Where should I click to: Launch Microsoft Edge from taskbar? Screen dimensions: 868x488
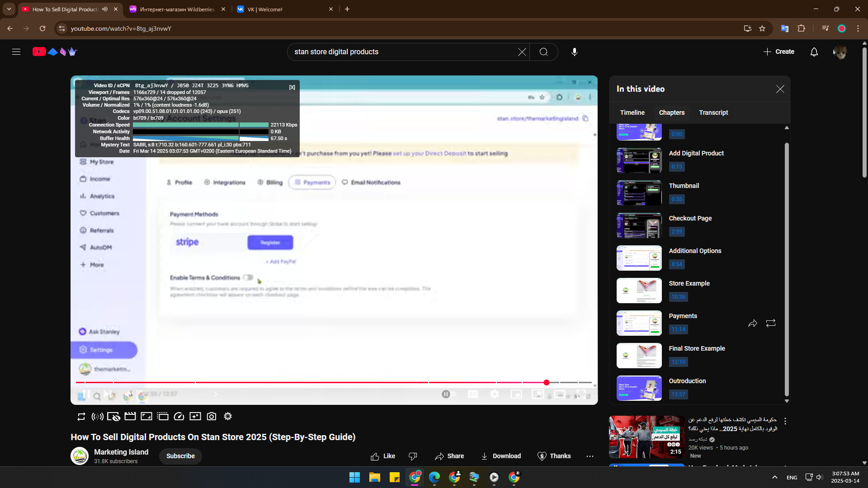click(x=434, y=477)
